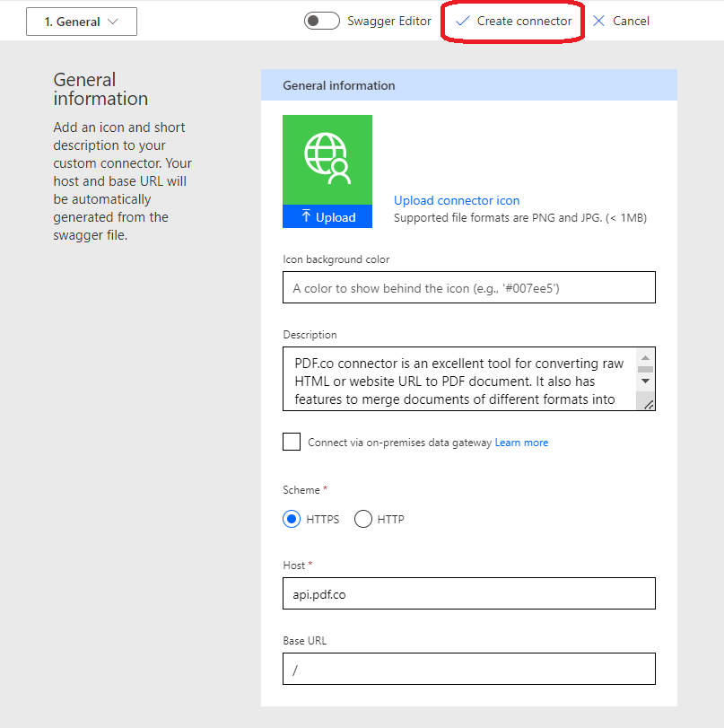This screenshot has height=728, width=724.
Task: Click the green globe connector icon
Action: 327,159
